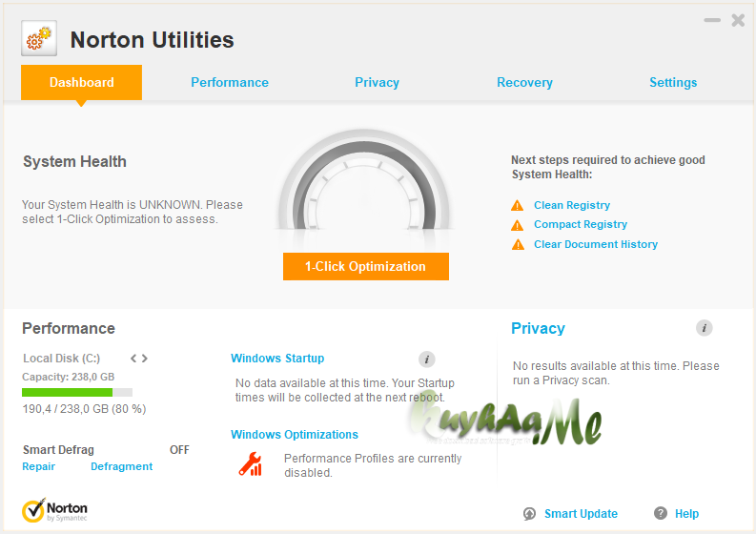Open the Windows Optimizations link
This screenshot has width=756, height=534.
(x=295, y=435)
